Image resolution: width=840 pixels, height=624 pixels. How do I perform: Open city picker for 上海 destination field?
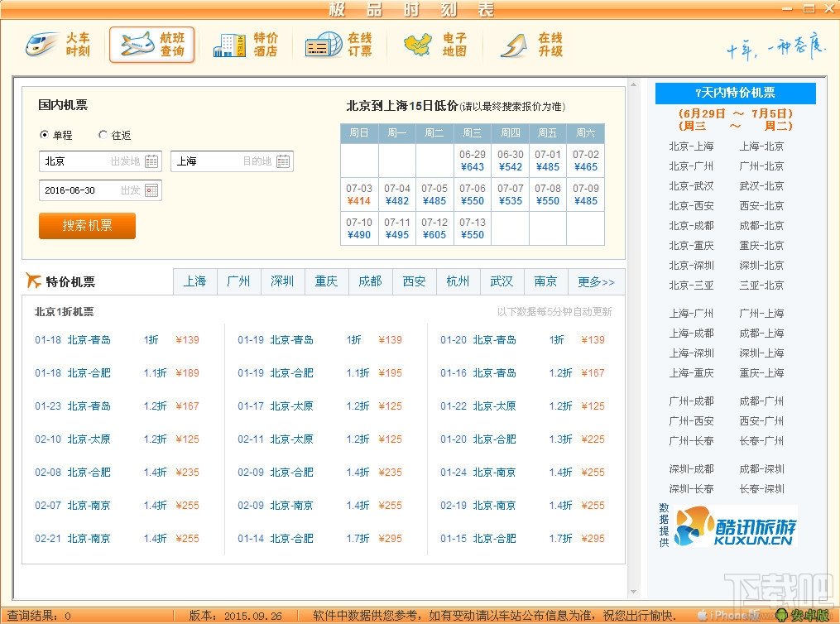click(x=283, y=161)
